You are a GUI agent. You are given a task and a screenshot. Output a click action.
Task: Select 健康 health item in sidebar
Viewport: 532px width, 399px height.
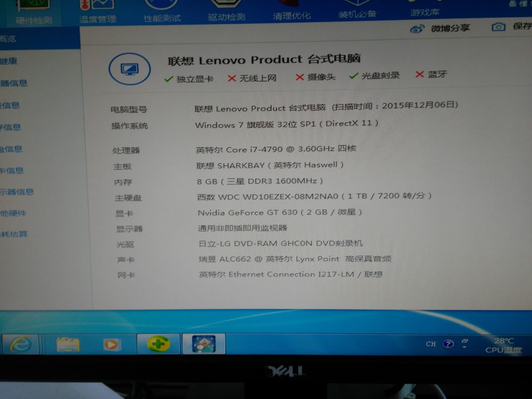[9, 61]
